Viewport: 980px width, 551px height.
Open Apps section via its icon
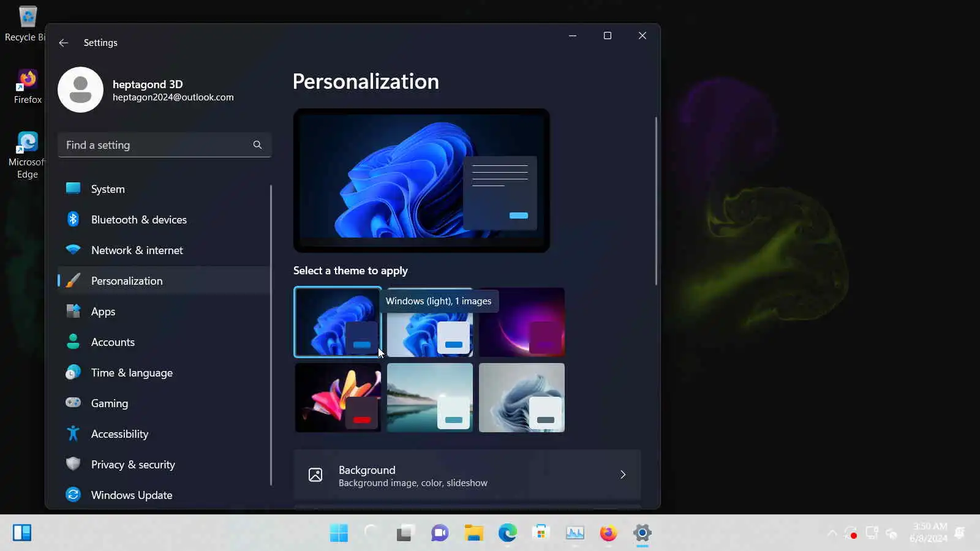click(73, 311)
